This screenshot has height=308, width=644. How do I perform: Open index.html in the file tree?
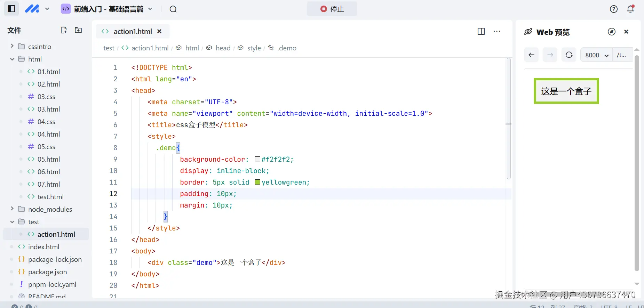point(43,247)
